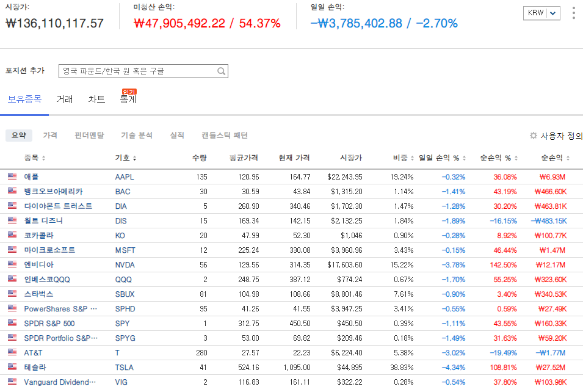
Task: Open 사용자 정의 settings
Action: tap(556, 136)
